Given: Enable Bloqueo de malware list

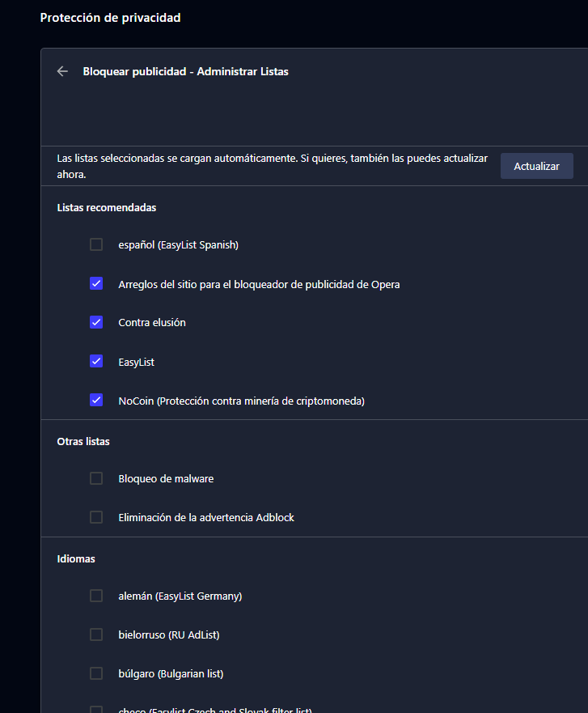Looking at the screenshot, I should coord(96,478).
